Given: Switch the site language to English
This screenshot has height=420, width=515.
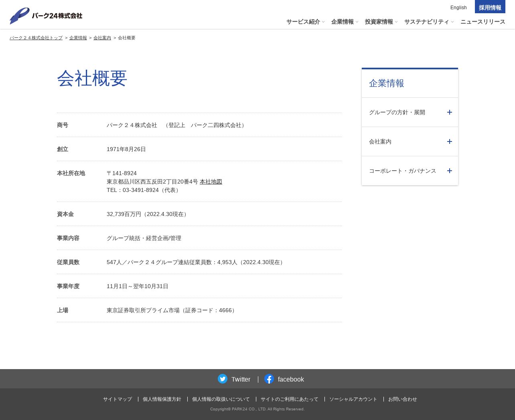Looking at the screenshot, I should pos(458,8).
